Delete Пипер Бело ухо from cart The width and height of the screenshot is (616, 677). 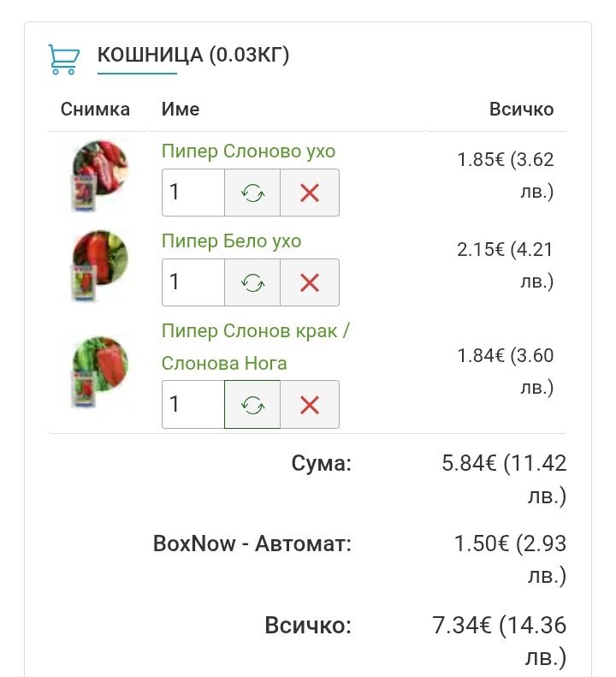click(x=310, y=282)
